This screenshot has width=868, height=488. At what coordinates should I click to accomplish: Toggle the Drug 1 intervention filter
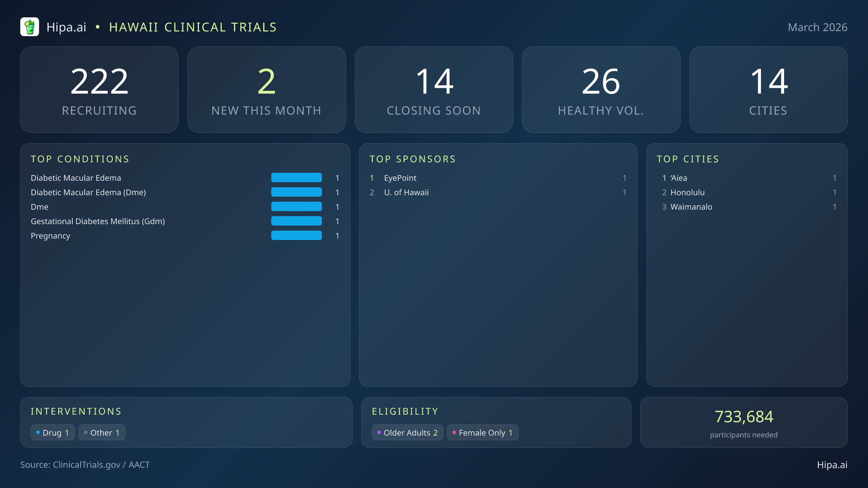tap(53, 432)
